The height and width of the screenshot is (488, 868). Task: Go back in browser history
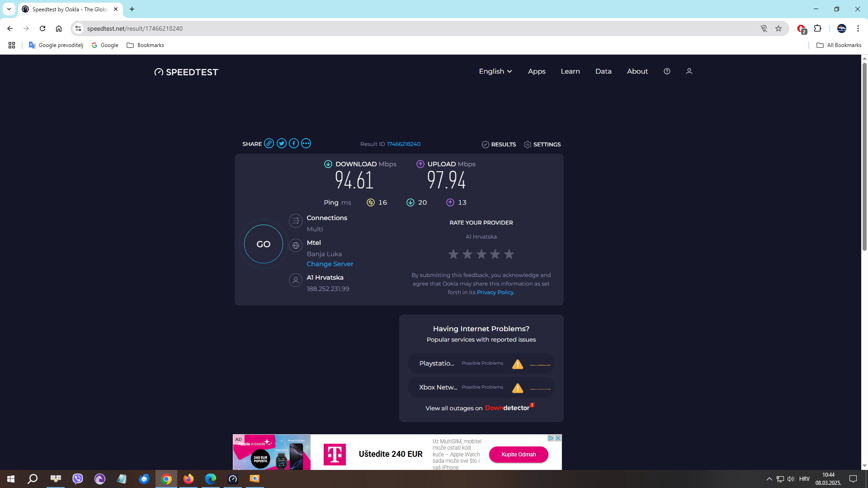10,28
